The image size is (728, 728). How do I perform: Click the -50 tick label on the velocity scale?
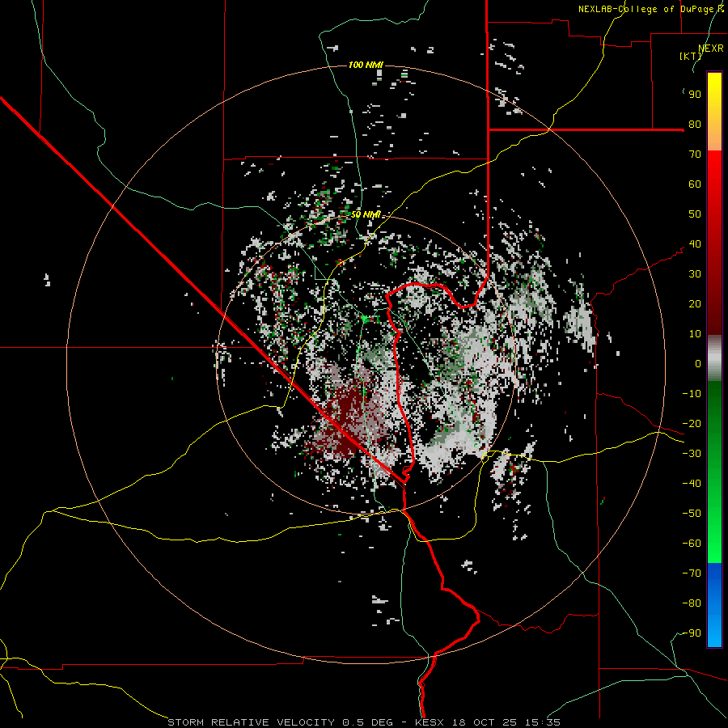click(x=692, y=513)
